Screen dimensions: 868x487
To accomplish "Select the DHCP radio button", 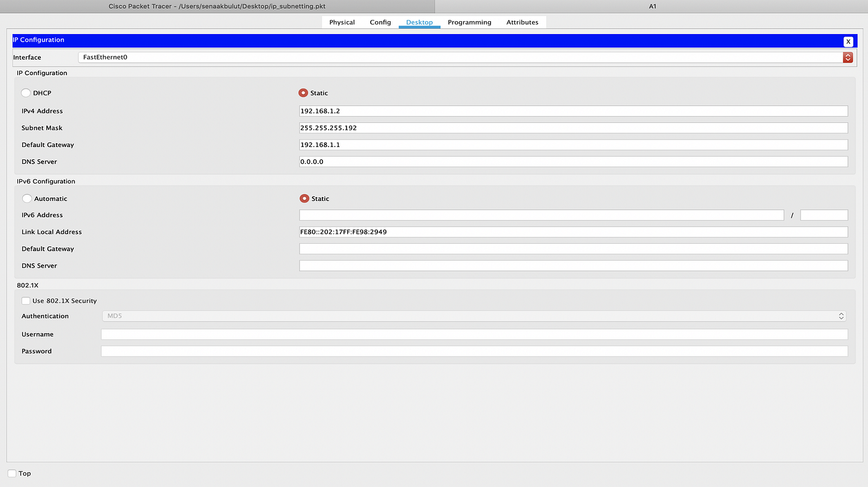I will [x=26, y=93].
